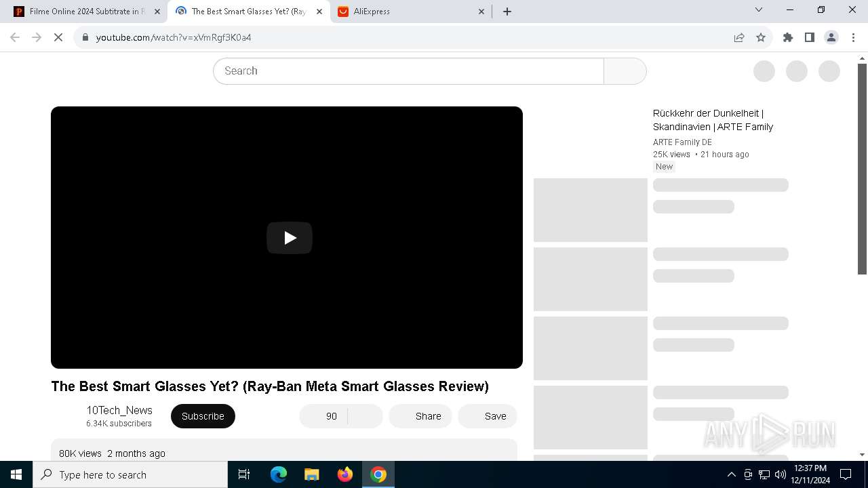Open the taskbar clock showing 12:37 PM
868x488 pixels.
click(x=810, y=474)
